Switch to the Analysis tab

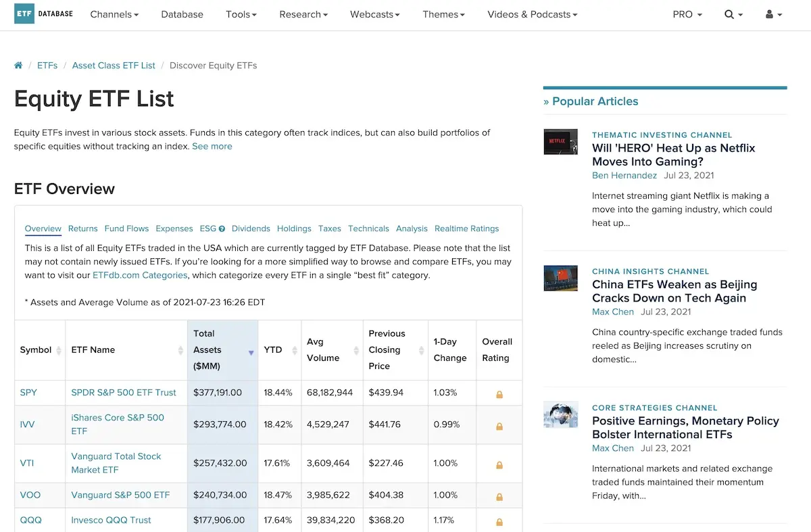pyautogui.click(x=412, y=228)
